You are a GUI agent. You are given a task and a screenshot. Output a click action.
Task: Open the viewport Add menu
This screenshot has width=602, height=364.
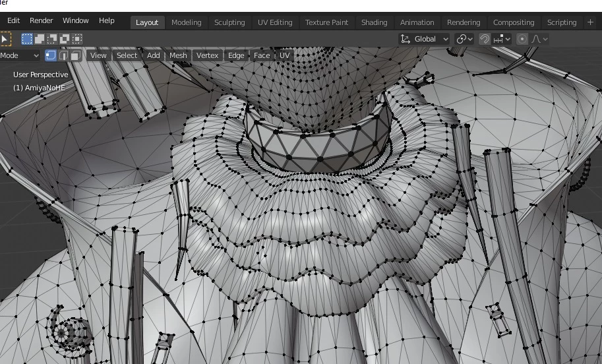coord(153,55)
